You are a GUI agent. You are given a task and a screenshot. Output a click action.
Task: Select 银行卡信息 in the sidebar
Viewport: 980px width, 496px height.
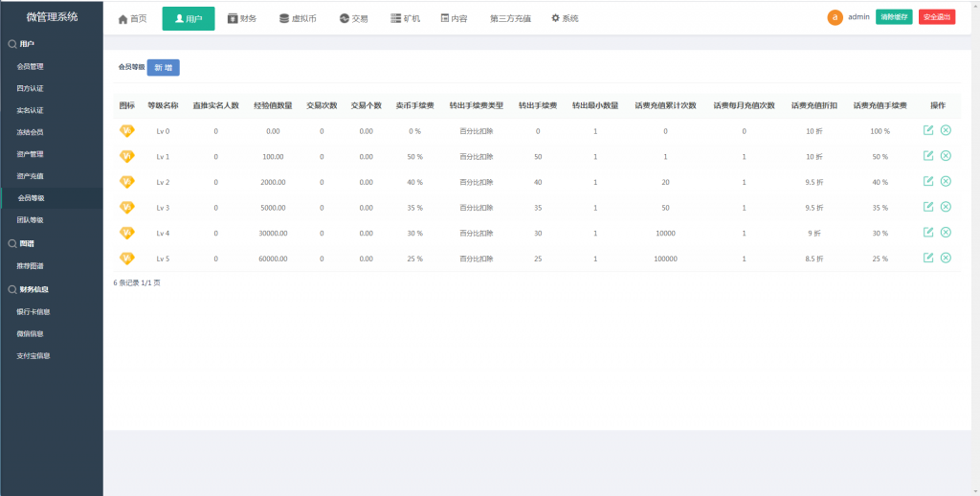(x=33, y=311)
